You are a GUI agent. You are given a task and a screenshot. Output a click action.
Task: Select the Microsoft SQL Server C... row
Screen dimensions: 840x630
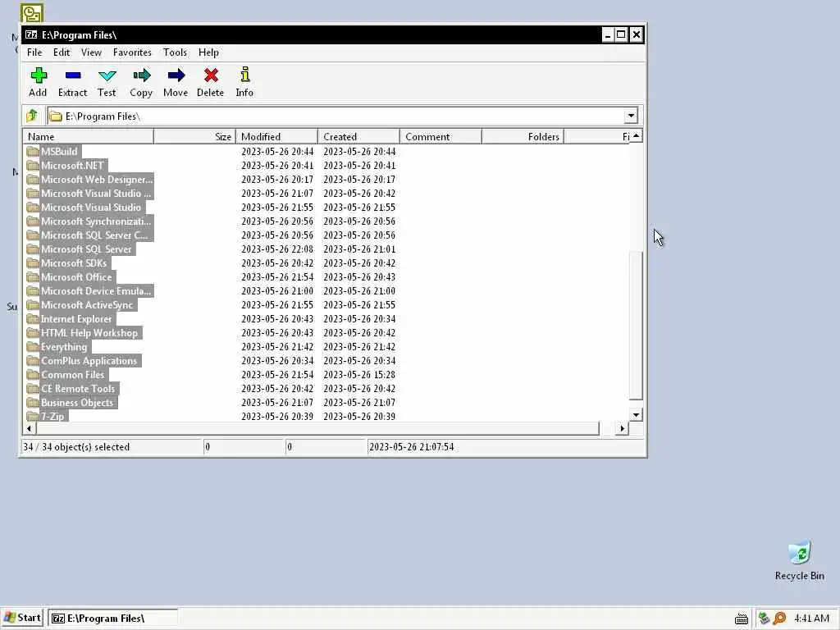click(x=326, y=235)
